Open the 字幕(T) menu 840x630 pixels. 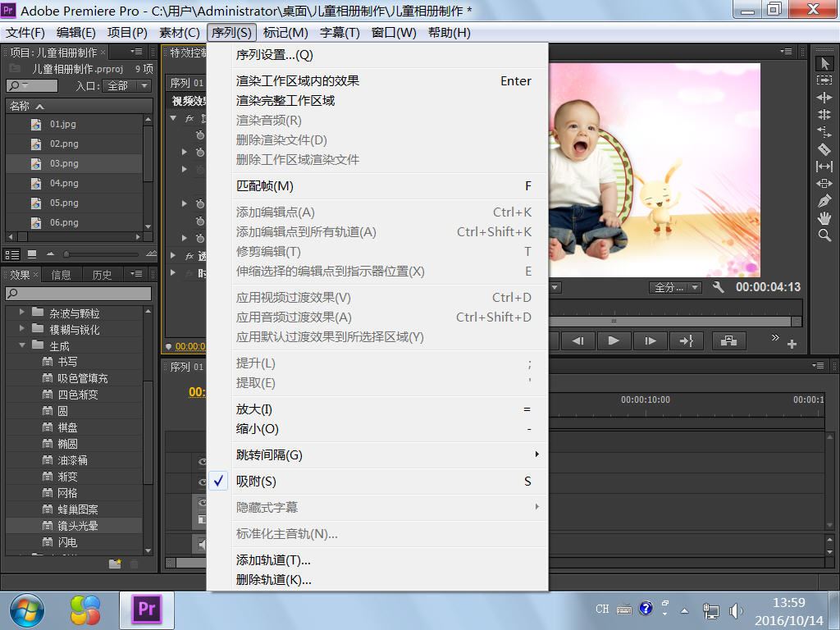pyautogui.click(x=340, y=33)
